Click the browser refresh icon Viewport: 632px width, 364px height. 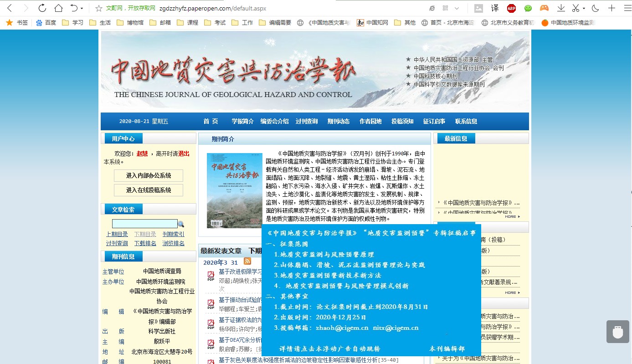click(x=42, y=8)
